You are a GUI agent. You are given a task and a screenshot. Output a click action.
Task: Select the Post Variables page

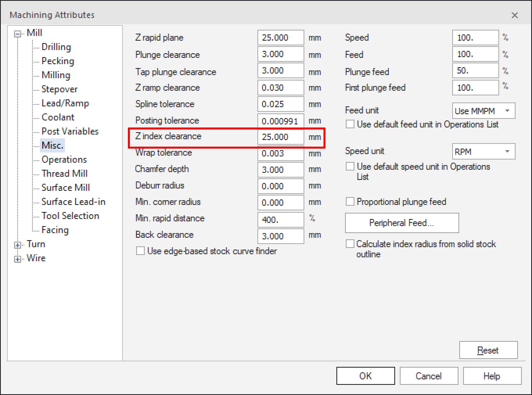(70, 131)
